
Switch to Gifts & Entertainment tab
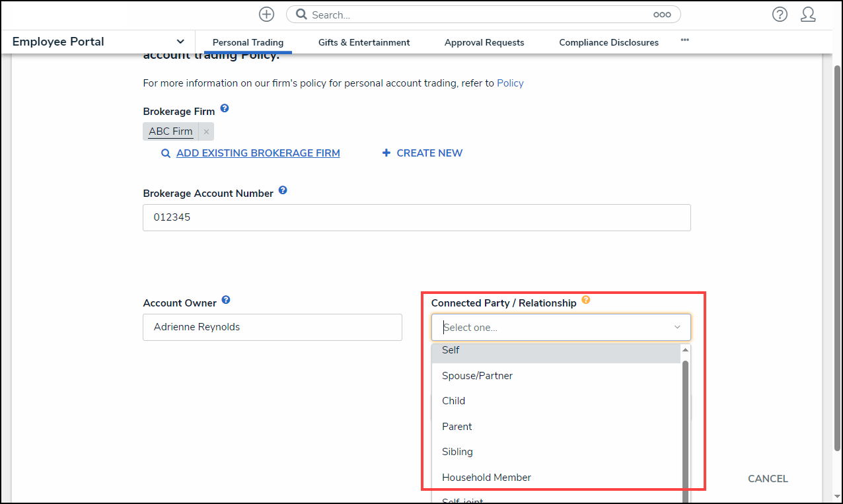pos(364,42)
